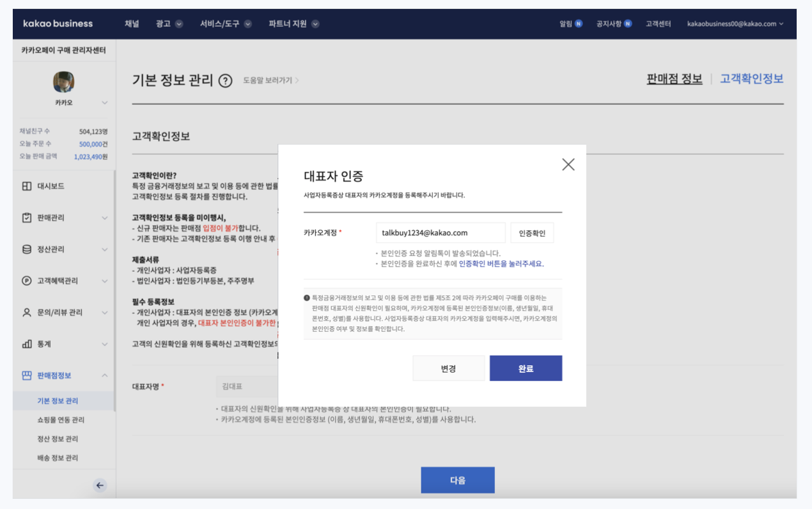
Task: Expand the 문의/리뷰 관리 sidebar section
Action: [x=105, y=313]
